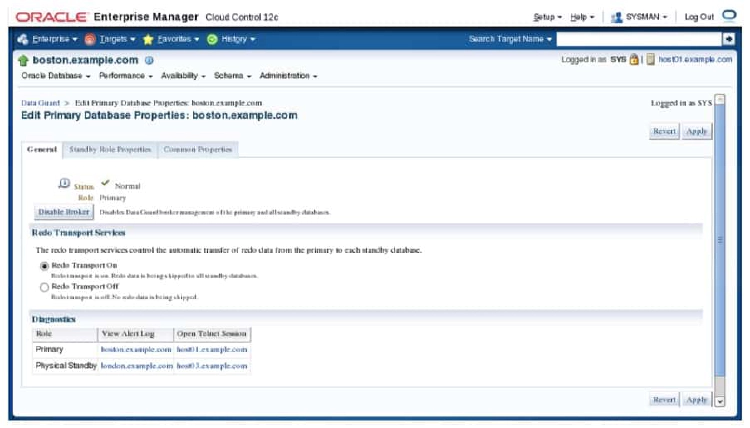Click the info icon beside boston.example.com
Screen dimensions: 750x428
(149, 60)
